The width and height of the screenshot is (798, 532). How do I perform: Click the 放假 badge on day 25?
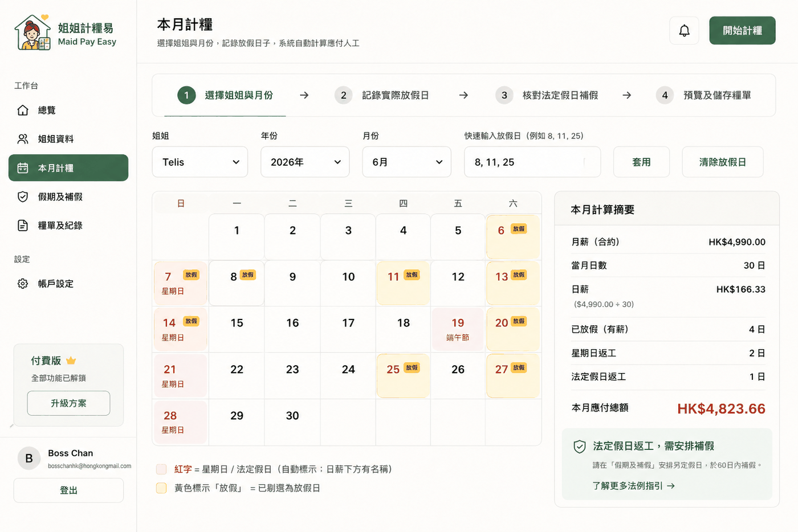(x=412, y=368)
